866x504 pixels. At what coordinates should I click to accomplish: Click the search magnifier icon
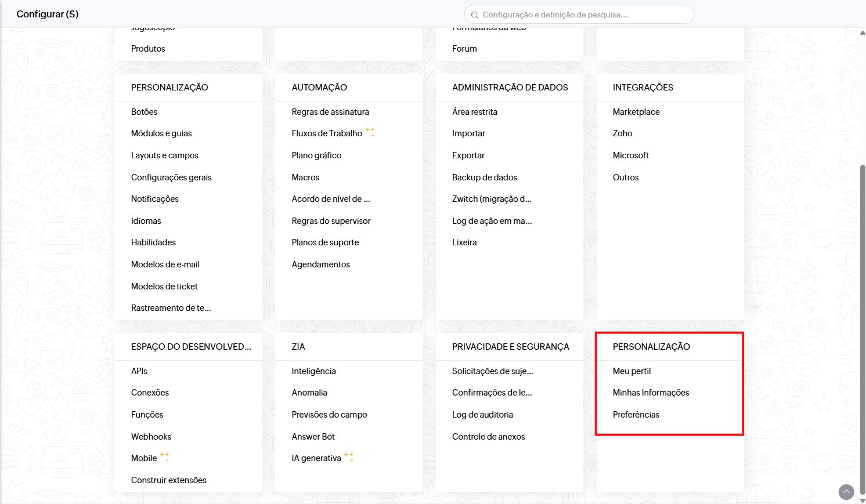(475, 15)
